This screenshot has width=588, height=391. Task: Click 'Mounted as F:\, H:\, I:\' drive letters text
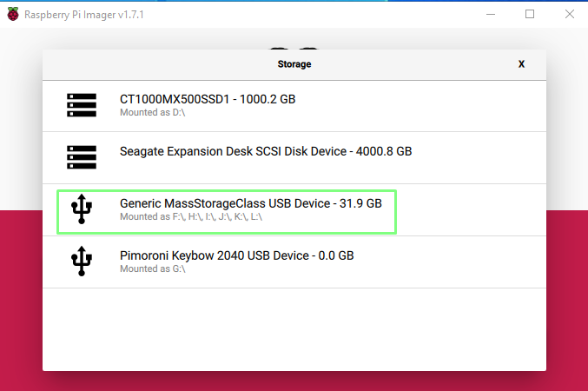pos(191,216)
